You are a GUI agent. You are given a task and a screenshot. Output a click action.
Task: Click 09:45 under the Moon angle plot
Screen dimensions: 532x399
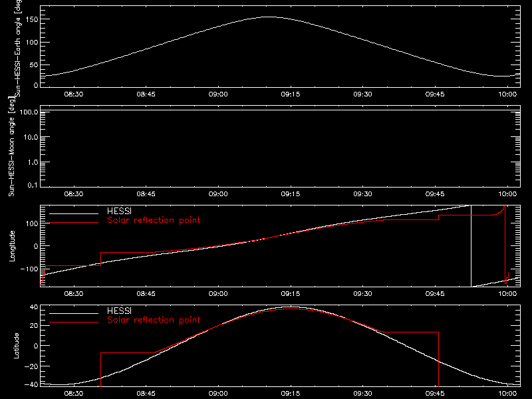[435, 194]
